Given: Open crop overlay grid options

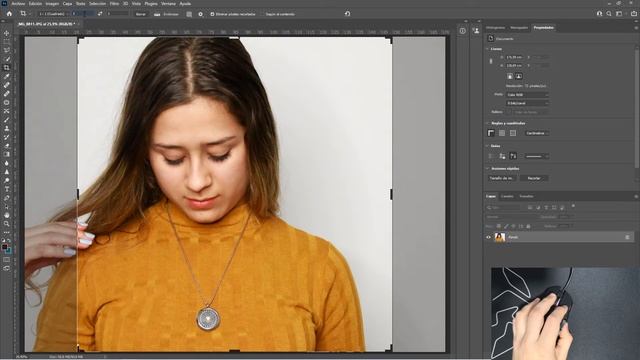Looking at the screenshot, I should point(189,14).
